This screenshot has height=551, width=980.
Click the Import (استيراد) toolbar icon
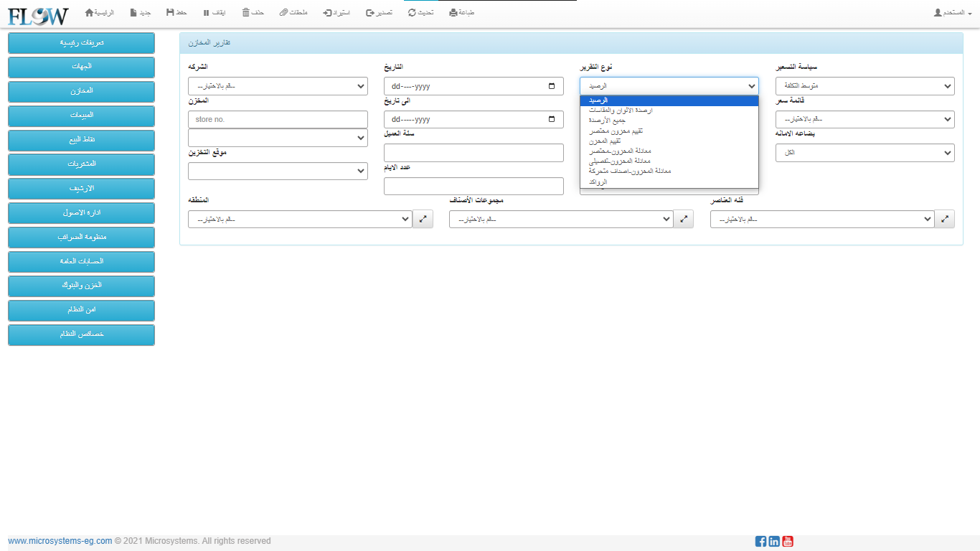click(327, 13)
